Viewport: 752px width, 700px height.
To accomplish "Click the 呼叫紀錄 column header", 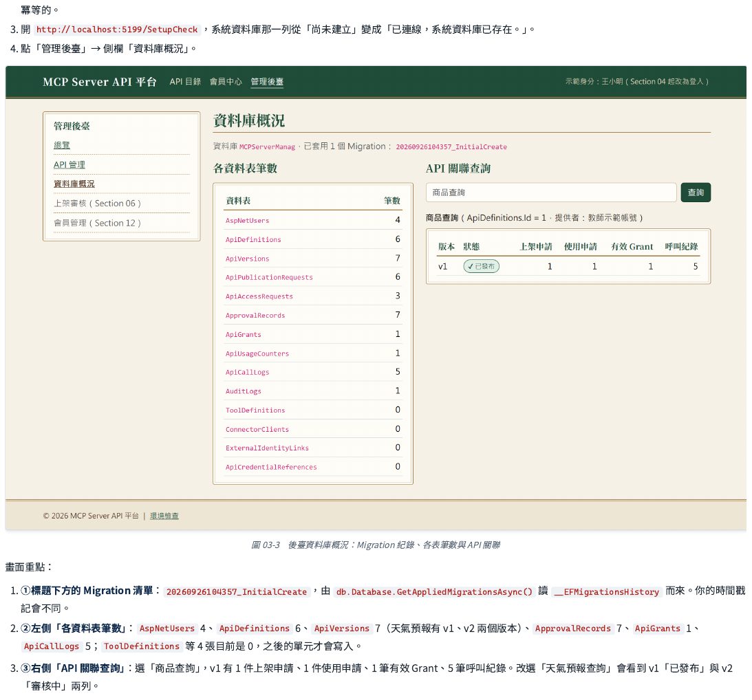I will (681, 246).
